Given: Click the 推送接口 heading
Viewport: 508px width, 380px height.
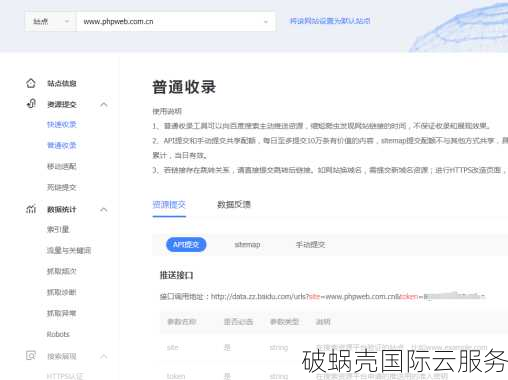Looking at the screenshot, I should coord(176,275).
